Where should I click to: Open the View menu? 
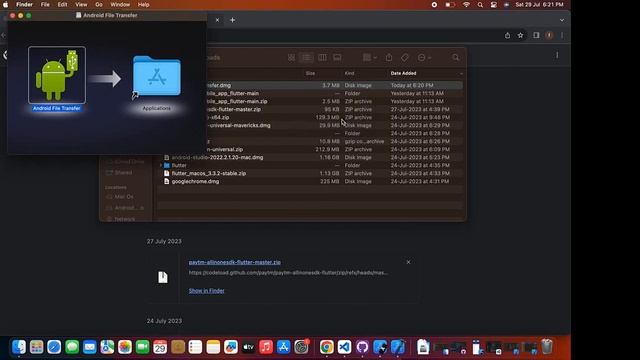coord(81,4)
